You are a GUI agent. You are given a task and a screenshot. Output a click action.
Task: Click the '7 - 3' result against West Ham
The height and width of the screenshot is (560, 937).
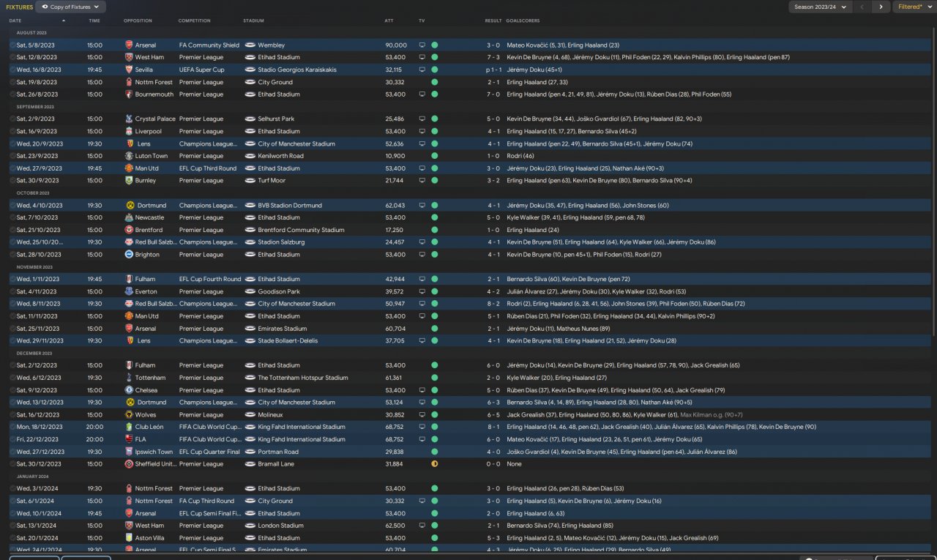pos(493,57)
